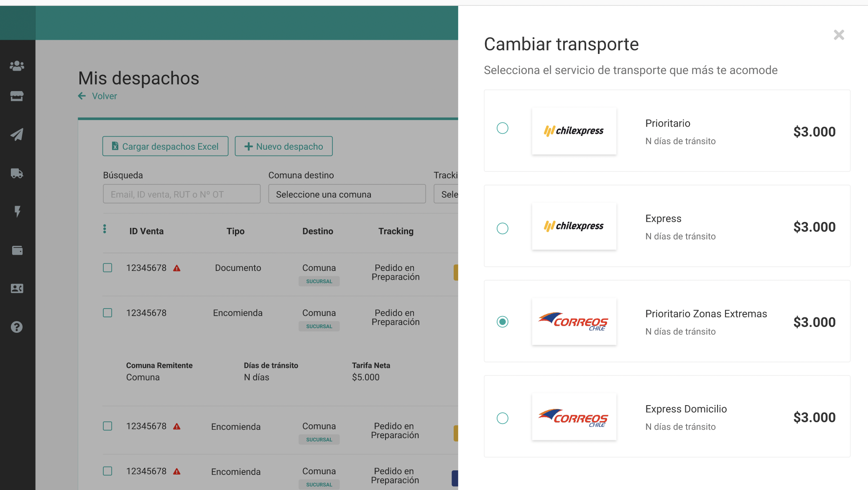Click the delivery truck sidebar icon
This screenshot has height=490, width=868.
click(17, 173)
